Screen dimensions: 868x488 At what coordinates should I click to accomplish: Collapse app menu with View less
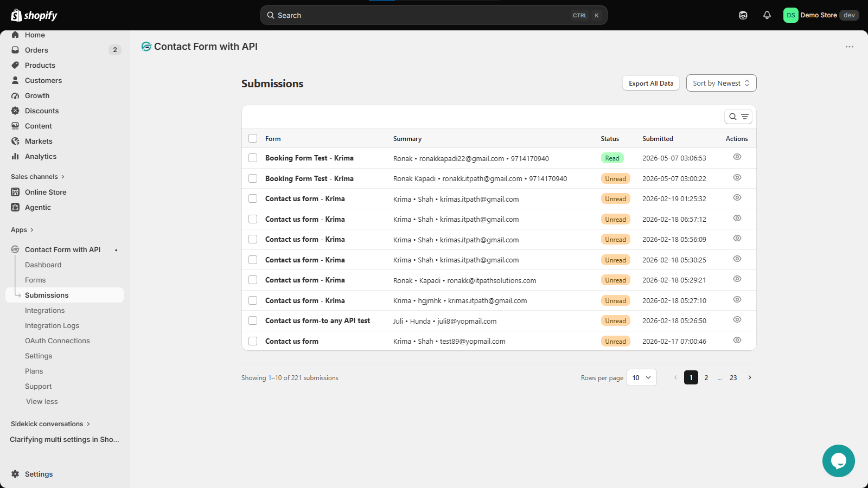click(x=42, y=401)
